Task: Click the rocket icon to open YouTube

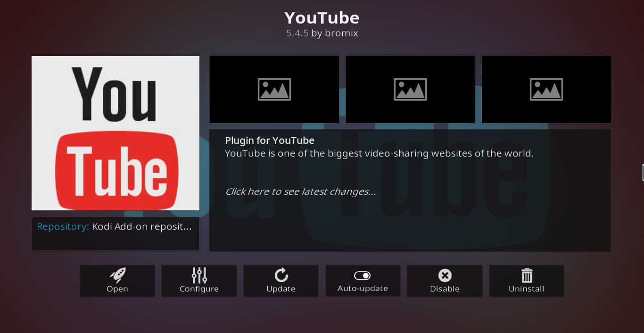Action: pyautogui.click(x=117, y=275)
